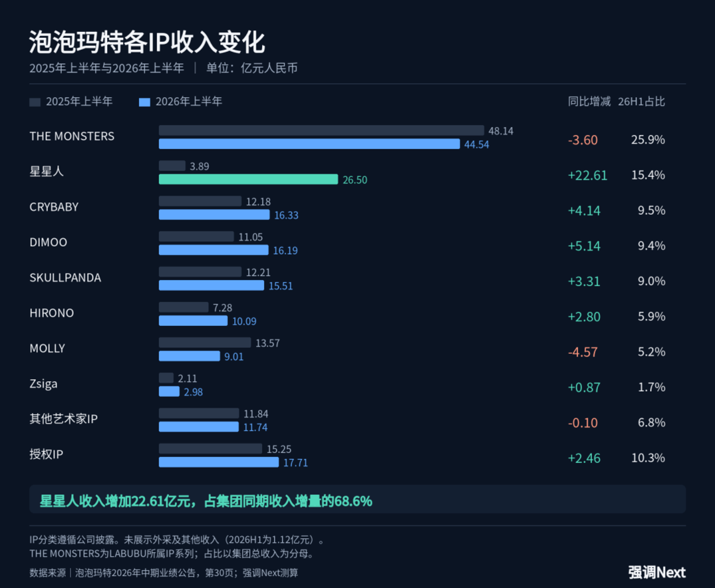
Task: Click the value 48.14
Action: tap(501, 131)
